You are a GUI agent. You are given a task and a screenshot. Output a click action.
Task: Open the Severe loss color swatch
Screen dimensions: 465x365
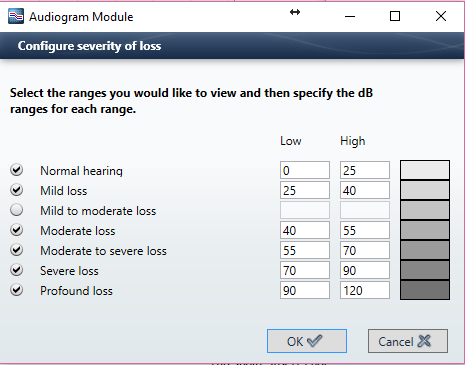coord(425,270)
